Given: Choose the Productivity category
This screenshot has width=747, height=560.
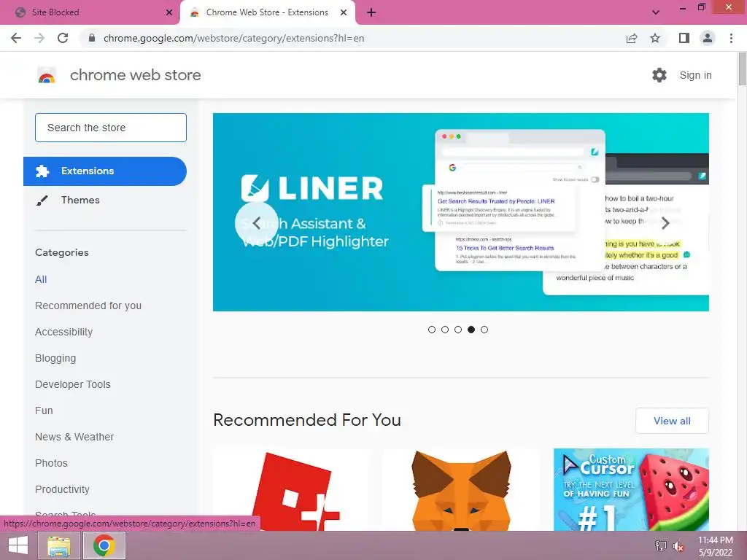Looking at the screenshot, I should (63, 489).
